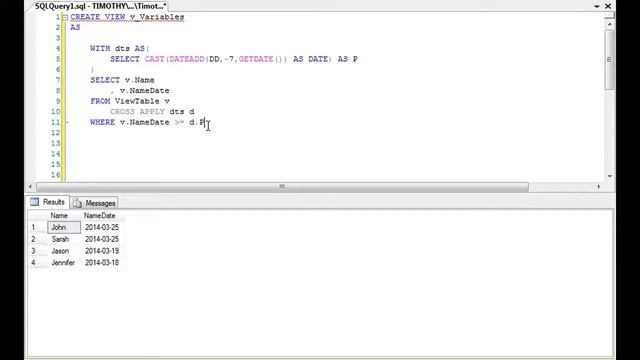The width and height of the screenshot is (640, 360).
Task: Click the editor vertical scrollbar up arrow
Action: tap(610, 24)
